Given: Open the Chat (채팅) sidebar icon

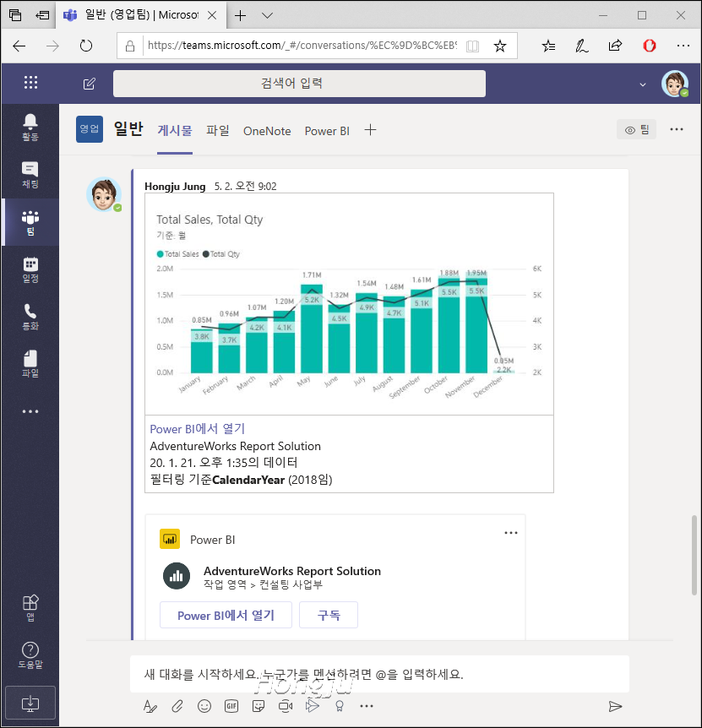Looking at the screenshot, I should (x=30, y=175).
